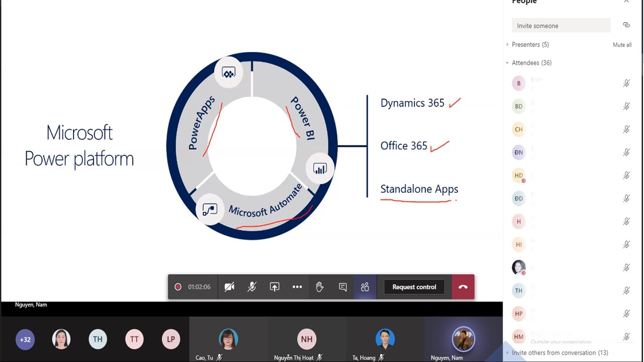Select attendee with HP avatar

pyautogui.click(x=519, y=314)
